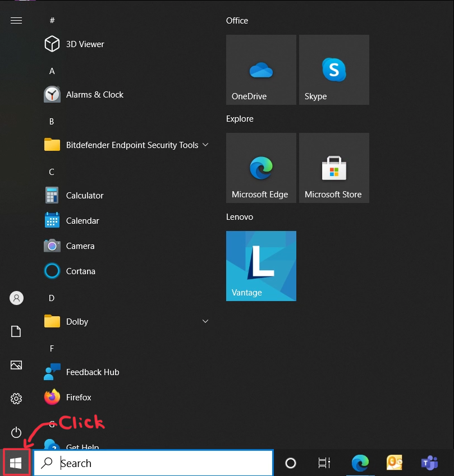Click the 'D' letter header
This screenshot has width=454, height=476.
coord(52,298)
